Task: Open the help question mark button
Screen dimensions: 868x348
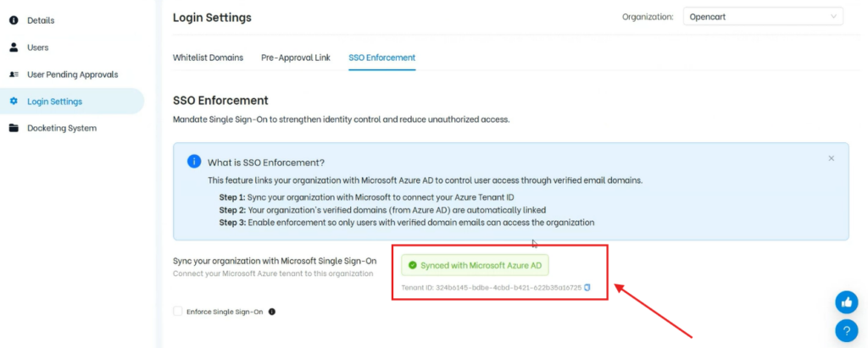Action: point(846,330)
